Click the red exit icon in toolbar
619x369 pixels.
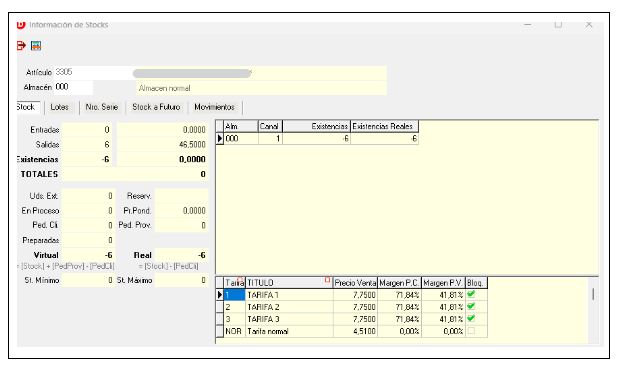point(21,46)
